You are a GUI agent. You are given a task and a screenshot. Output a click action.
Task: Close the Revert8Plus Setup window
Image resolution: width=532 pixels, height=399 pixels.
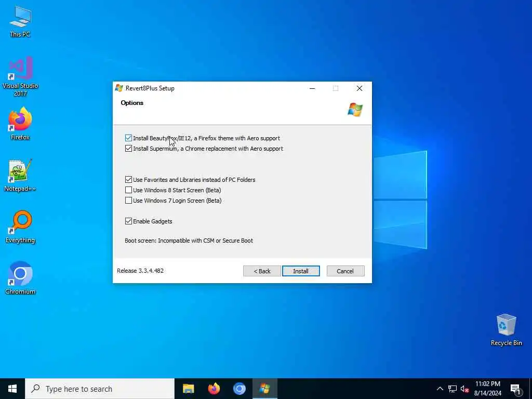tap(360, 88)
